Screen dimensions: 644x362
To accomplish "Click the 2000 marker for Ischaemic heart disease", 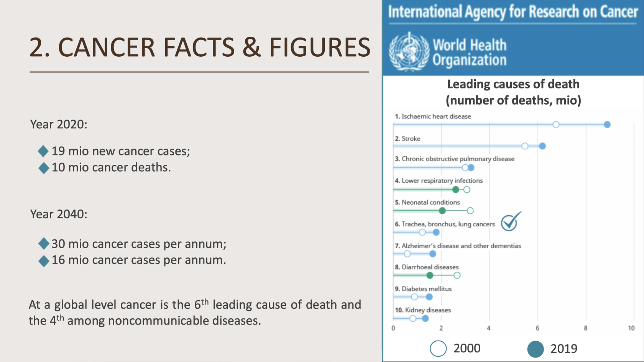I will (x=556, y=124).
